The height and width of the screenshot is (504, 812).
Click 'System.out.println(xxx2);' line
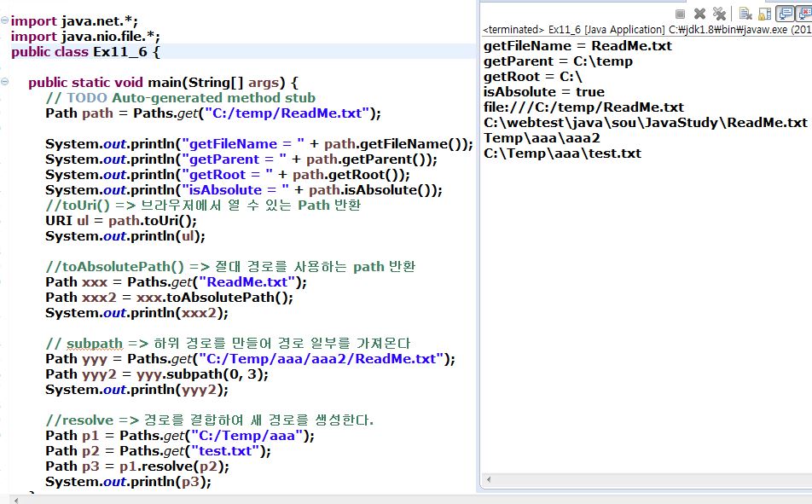click(136, 313)
